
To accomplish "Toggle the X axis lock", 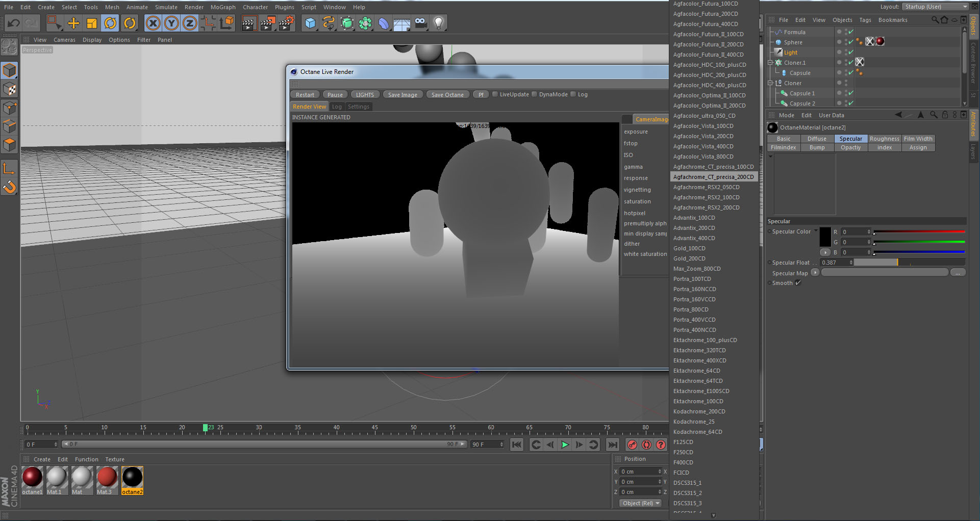I will click(x=153, y=23).
